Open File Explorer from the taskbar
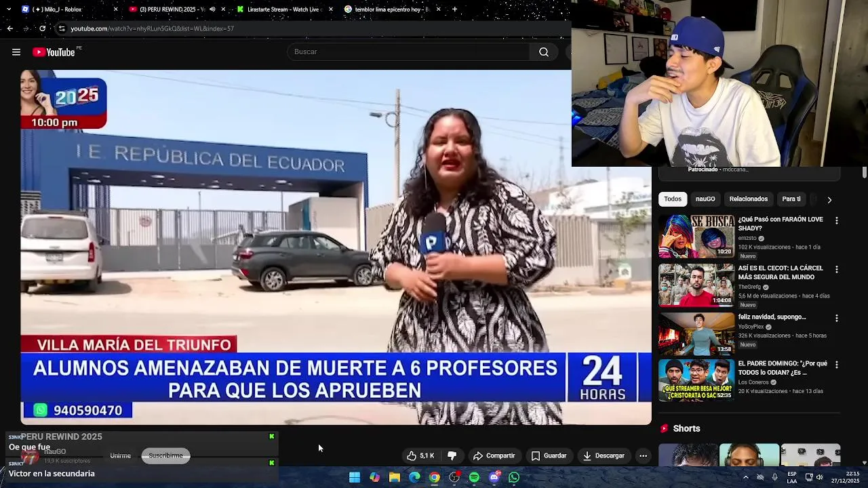Image resolution: width=868 pixels, height=488 pixels. [x=395, y=477]
